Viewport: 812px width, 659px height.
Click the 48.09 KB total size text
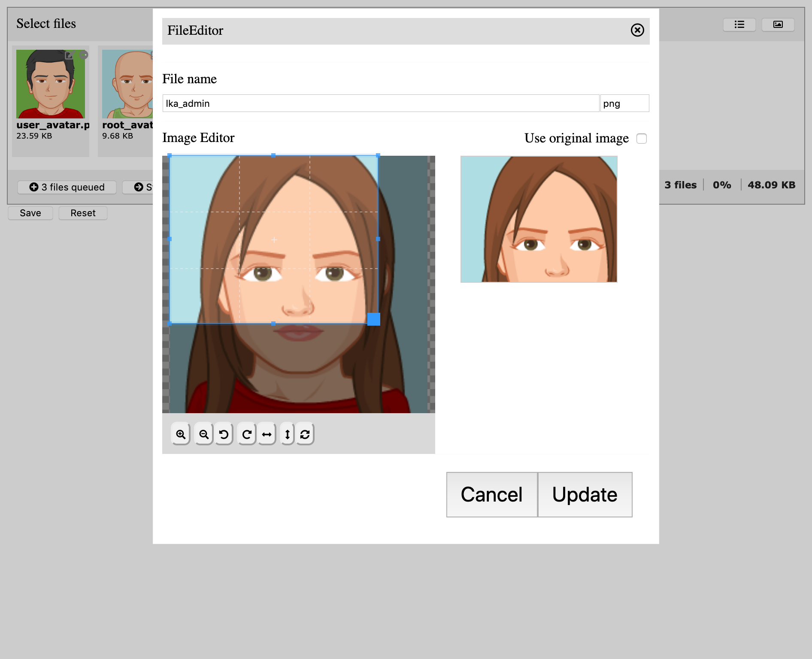point(772,185)
